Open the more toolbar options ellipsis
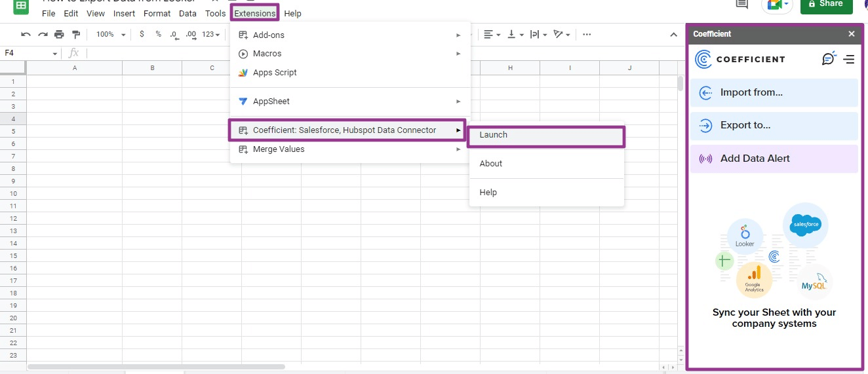 coord(587,34)
